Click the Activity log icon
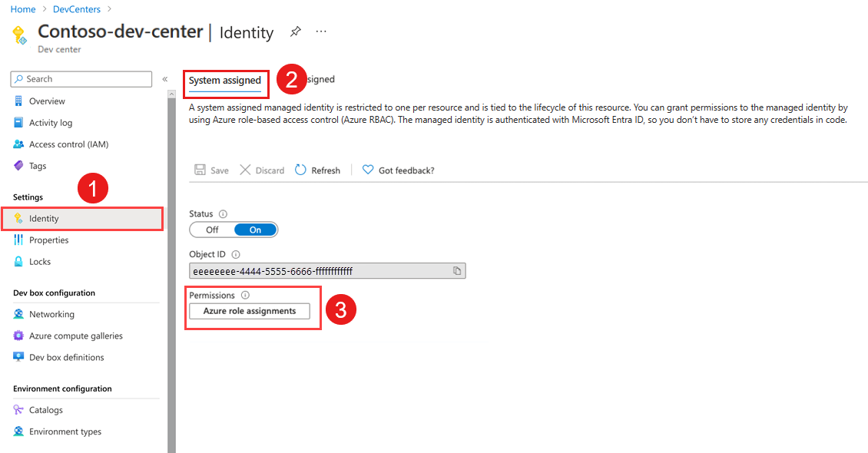Screen dimensions: 868x453 (x=18, y=123)
